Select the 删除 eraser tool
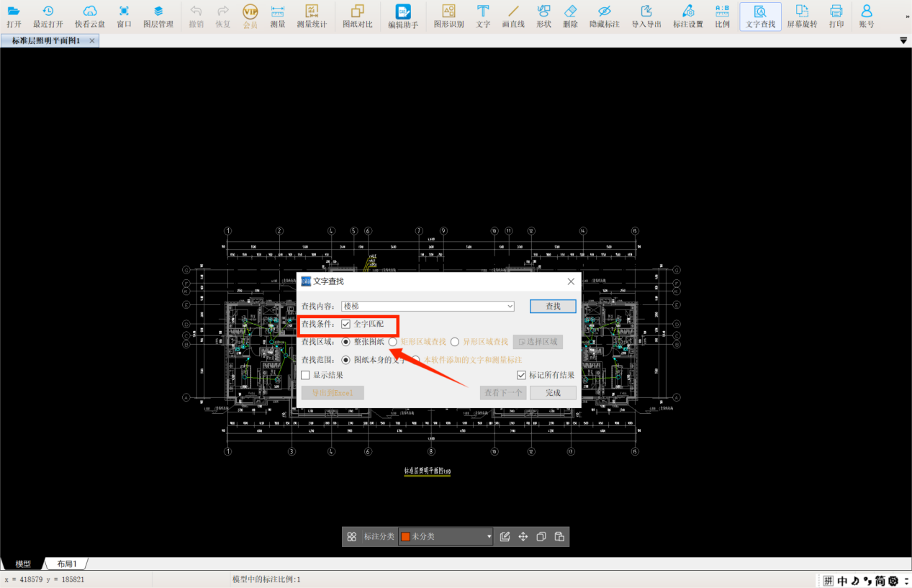The height and width of the screenshot is (588, 912). [x=570, y=16]
